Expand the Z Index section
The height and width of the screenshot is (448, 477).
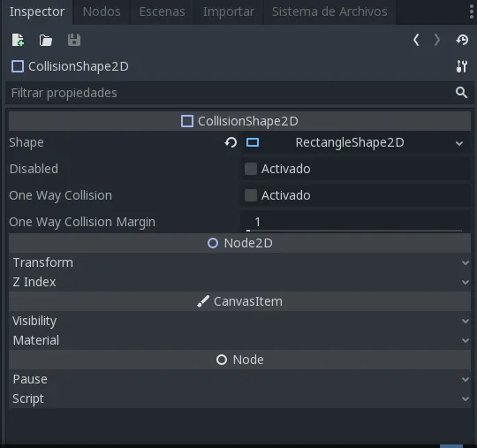point(239,282)
